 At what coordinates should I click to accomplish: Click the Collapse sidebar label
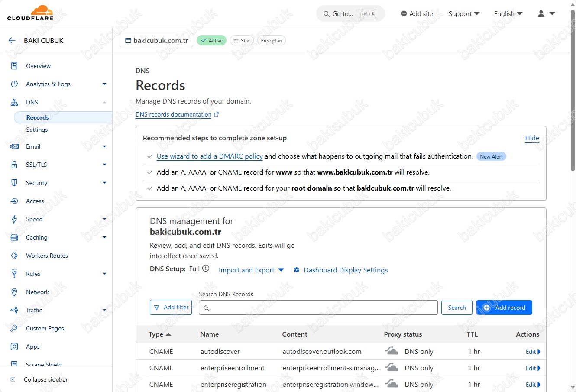tap(46, 379)
